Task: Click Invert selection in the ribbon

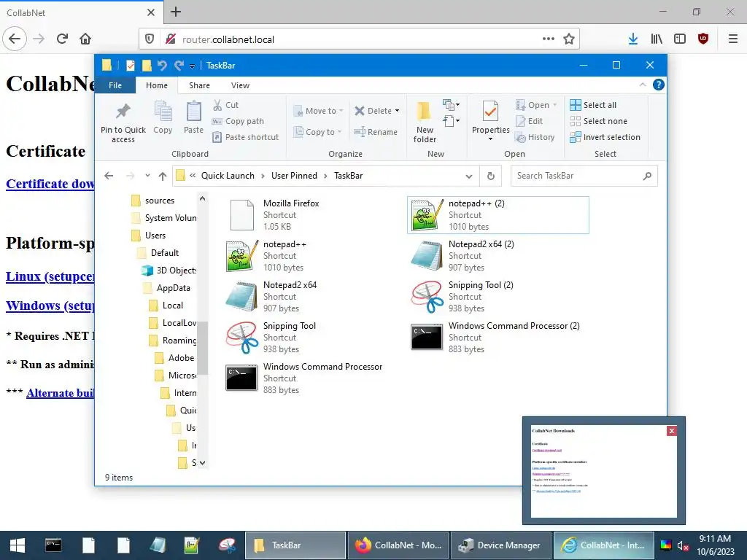Action: [605, 137]
